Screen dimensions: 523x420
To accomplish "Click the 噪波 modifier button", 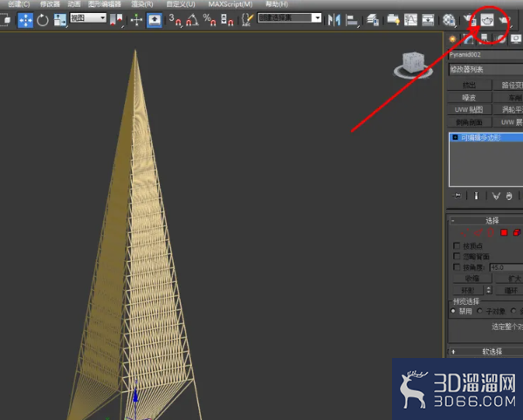I will tap(469, 98).
